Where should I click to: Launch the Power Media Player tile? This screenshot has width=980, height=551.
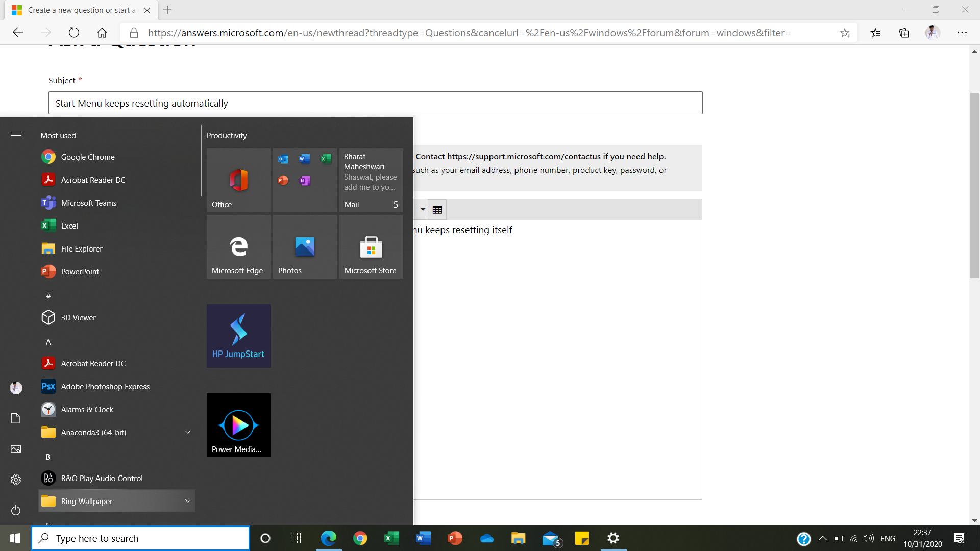pyautogui.click(x=238, y=425)
